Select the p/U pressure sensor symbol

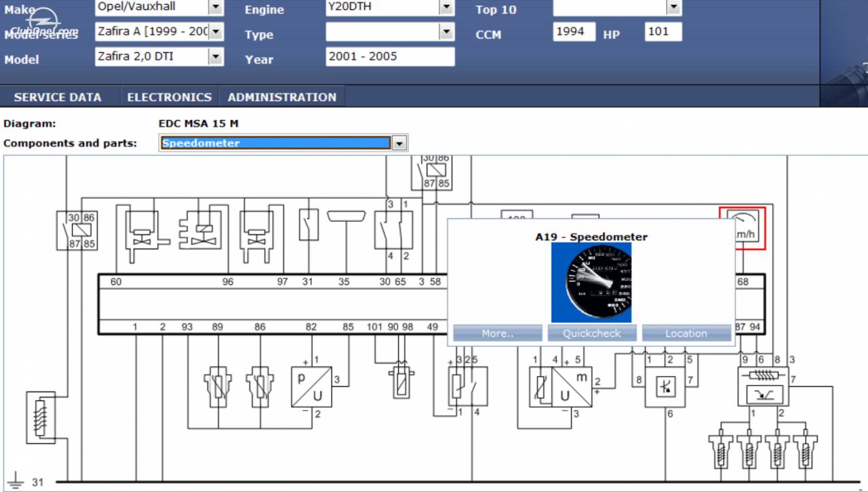(x=311, y=387)
